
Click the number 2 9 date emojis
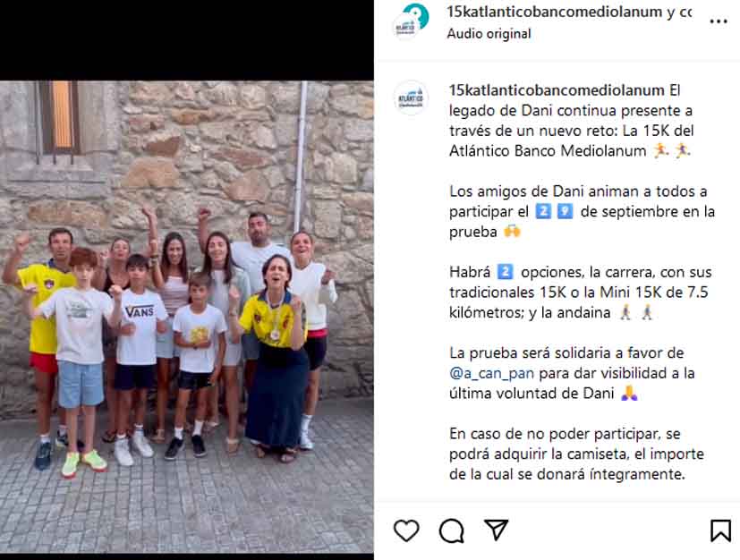tap(554, 211)
